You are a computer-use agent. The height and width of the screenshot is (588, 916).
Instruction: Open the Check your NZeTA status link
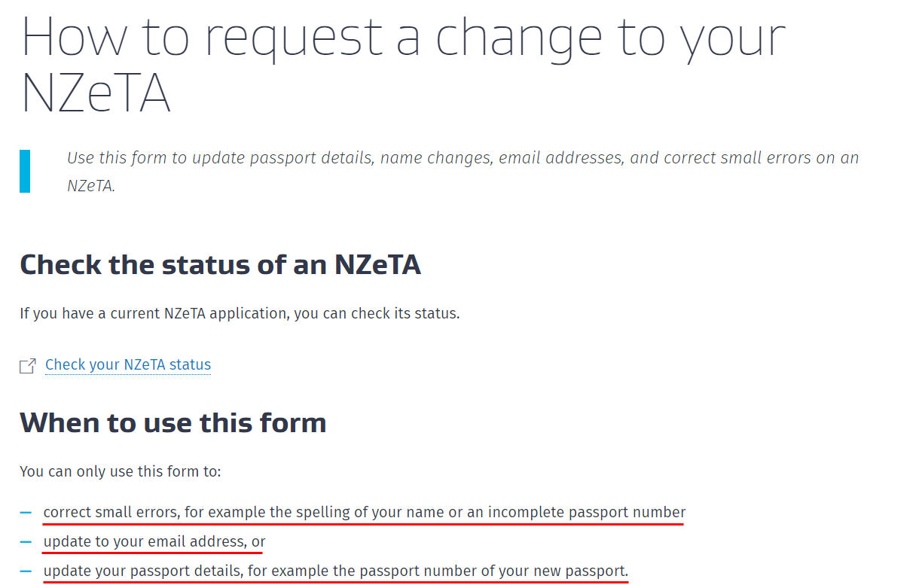127,365
